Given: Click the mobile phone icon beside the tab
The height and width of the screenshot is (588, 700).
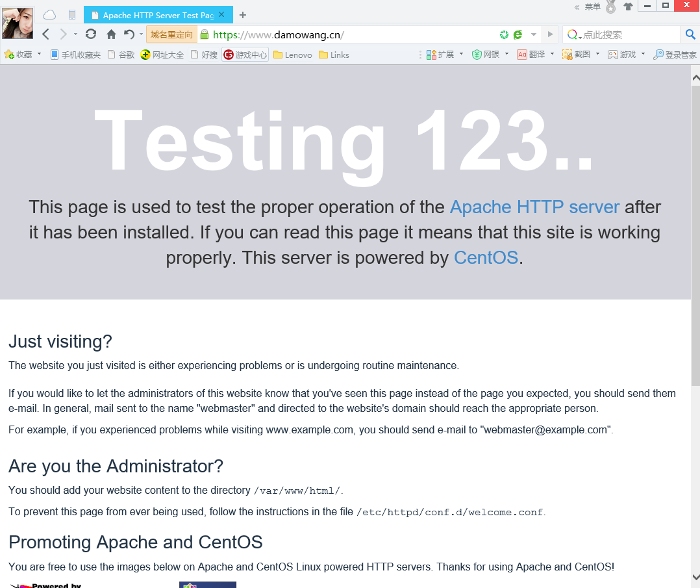Looking at the screenshot, I should click(72, 15).
